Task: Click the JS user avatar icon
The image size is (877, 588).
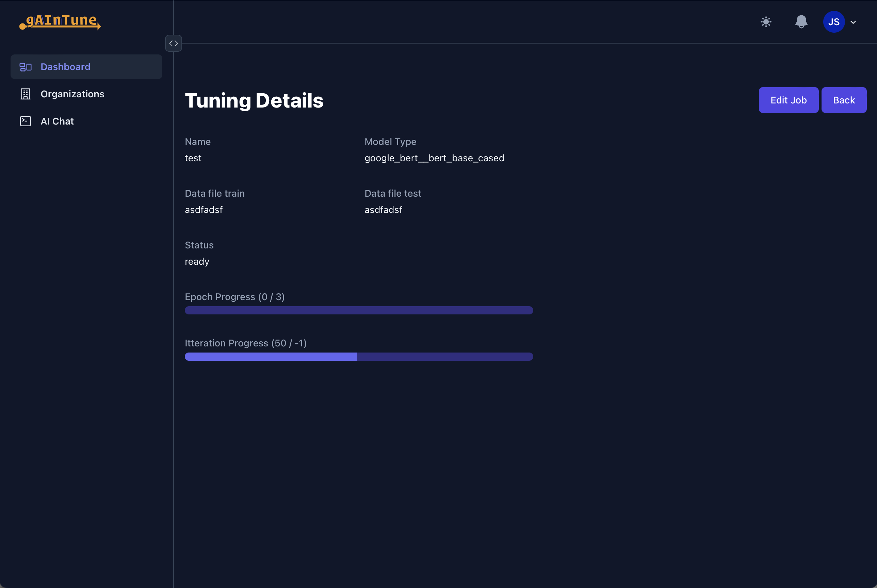Action: tap(834, 22)
